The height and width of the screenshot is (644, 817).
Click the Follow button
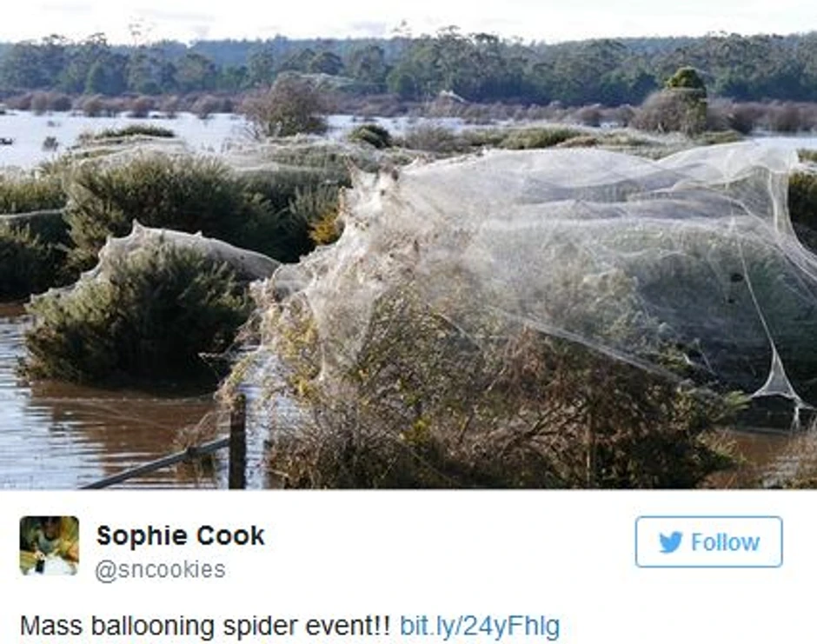coord(708,541)
